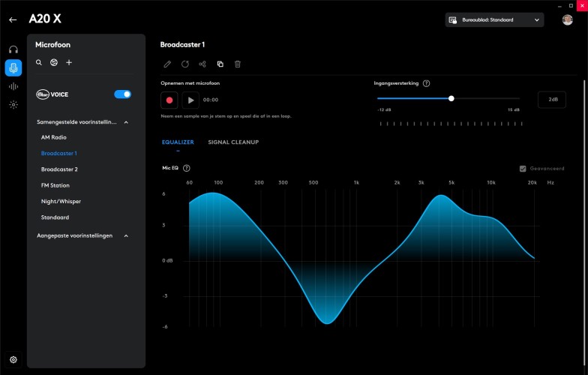This screenshot has height=375, width=588.
Task: Search microphone presets with the magnifier icon
Action: coord(39,62)
